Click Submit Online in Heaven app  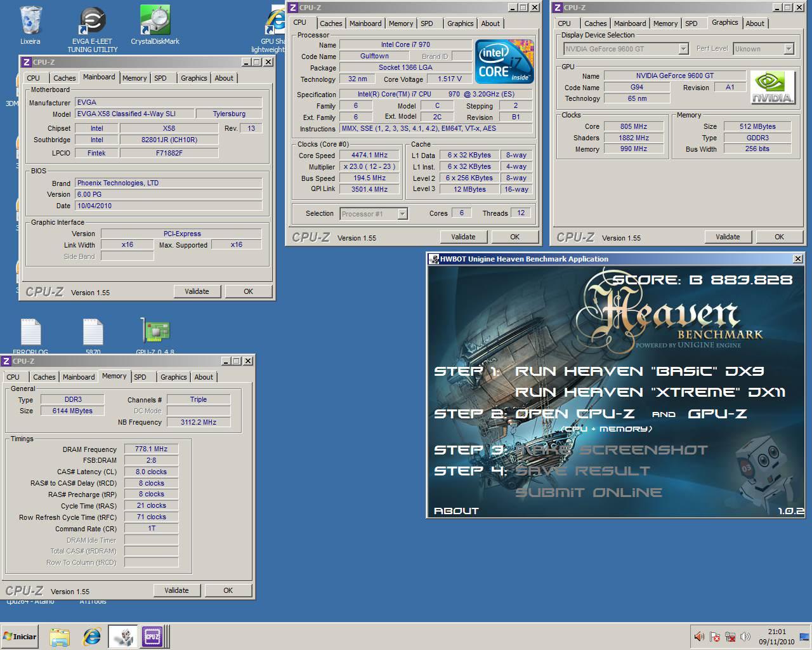pos(589,493)
